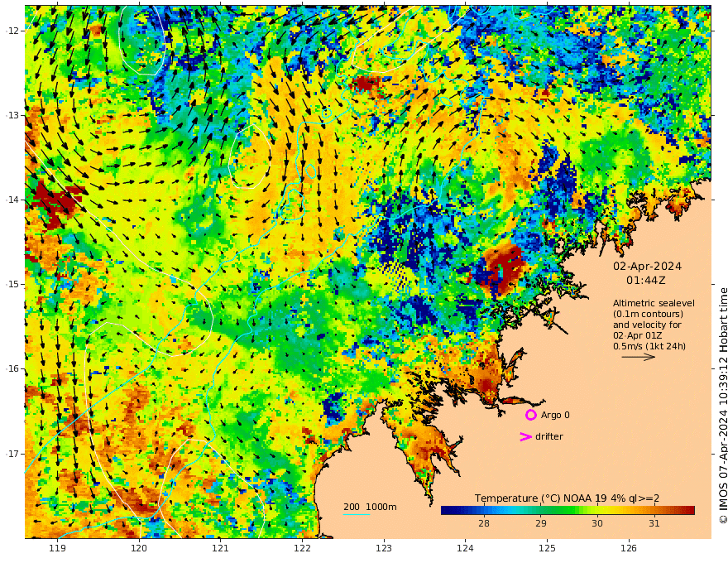
Task: Click the '(0.1m contours)' caption line
Action: [x=648, y=314]
